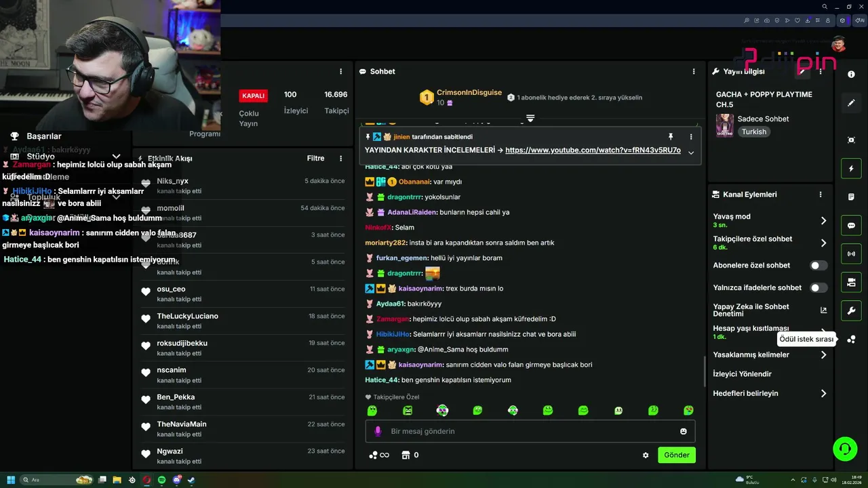Open File Explorer from the taskbar

117,480
